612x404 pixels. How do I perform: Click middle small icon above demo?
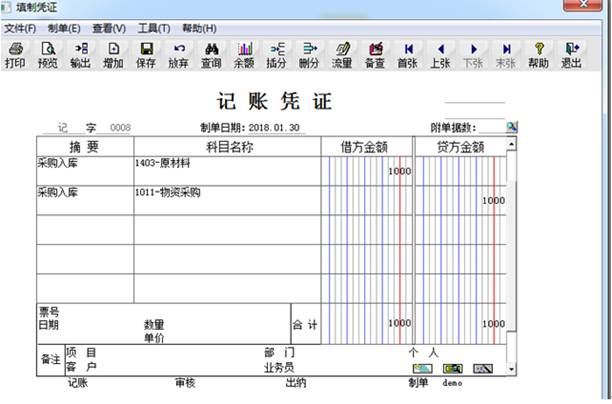[x=453, y=368]
